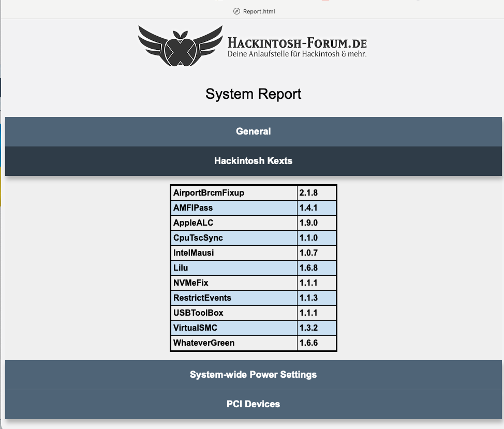504x429 pixels.
Task: Click the compass icon beside Report.html
Action: pyautogui.click(x=236, y=11)
